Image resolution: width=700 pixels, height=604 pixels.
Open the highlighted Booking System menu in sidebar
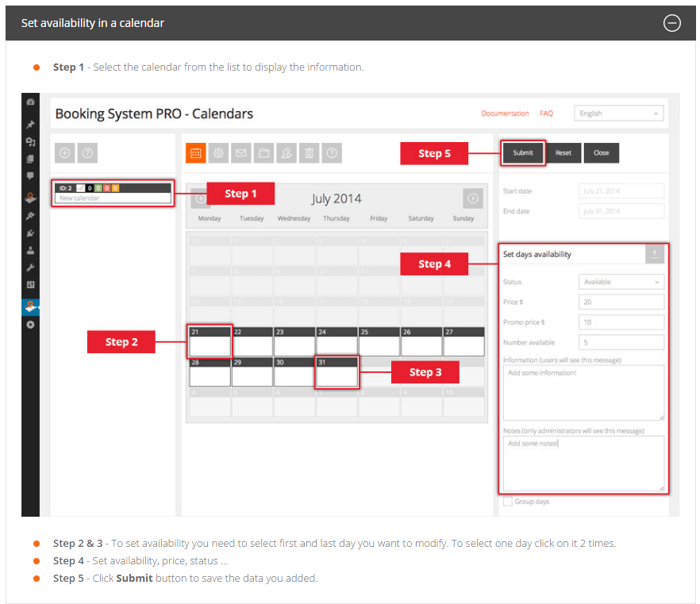pos(31,307)
